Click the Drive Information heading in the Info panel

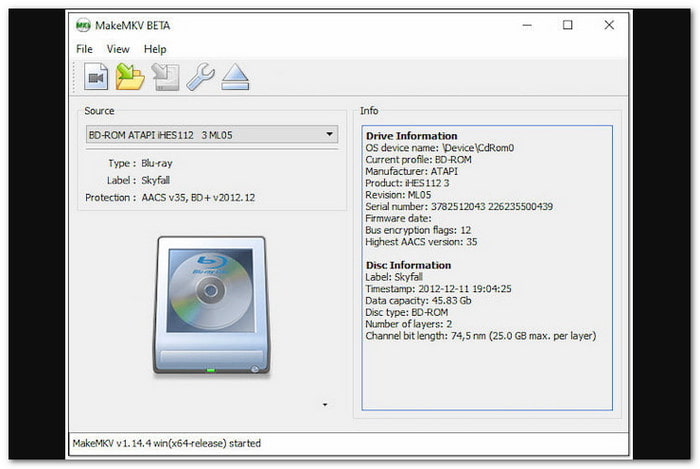[411, 136]
